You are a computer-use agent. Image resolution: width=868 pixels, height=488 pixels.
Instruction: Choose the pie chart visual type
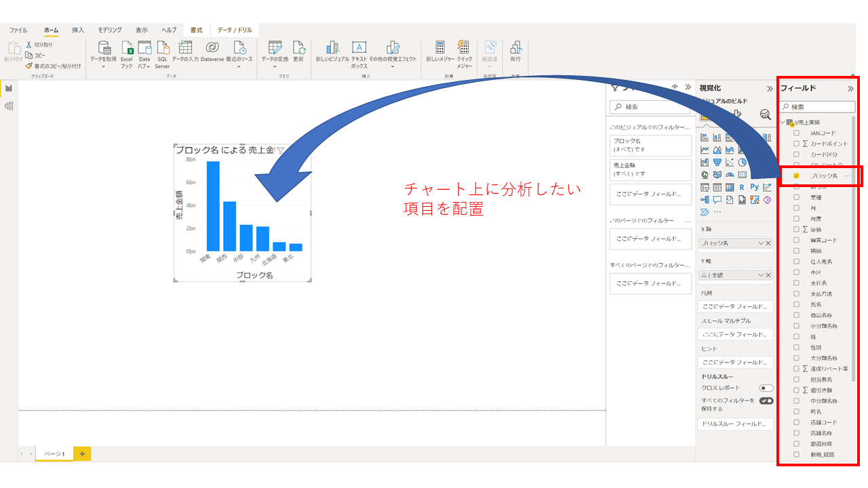743,163
